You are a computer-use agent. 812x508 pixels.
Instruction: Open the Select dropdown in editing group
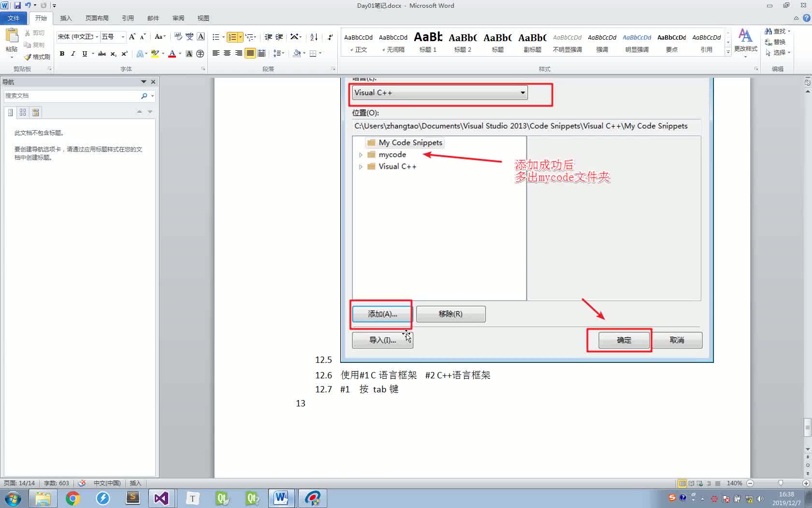778,52
